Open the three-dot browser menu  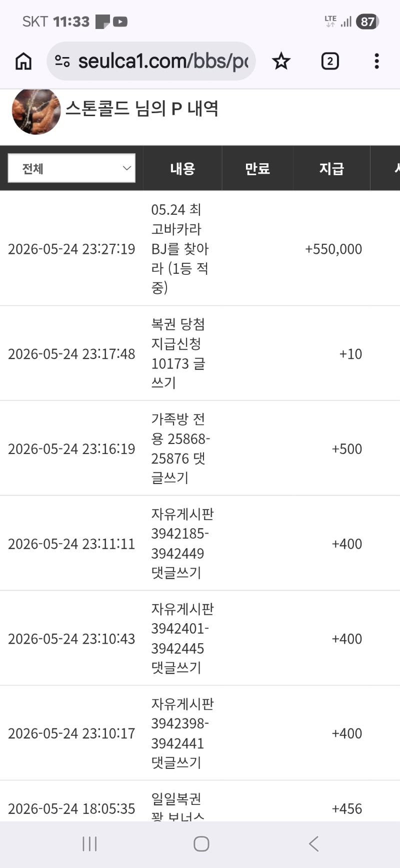pyautogui.click(x=376, y=62)
